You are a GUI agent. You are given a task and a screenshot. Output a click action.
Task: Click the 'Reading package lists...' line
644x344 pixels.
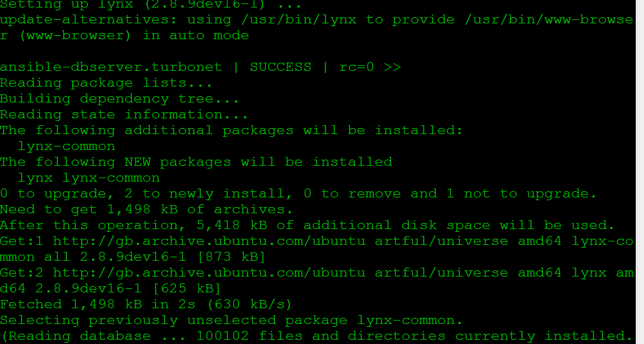106,83
